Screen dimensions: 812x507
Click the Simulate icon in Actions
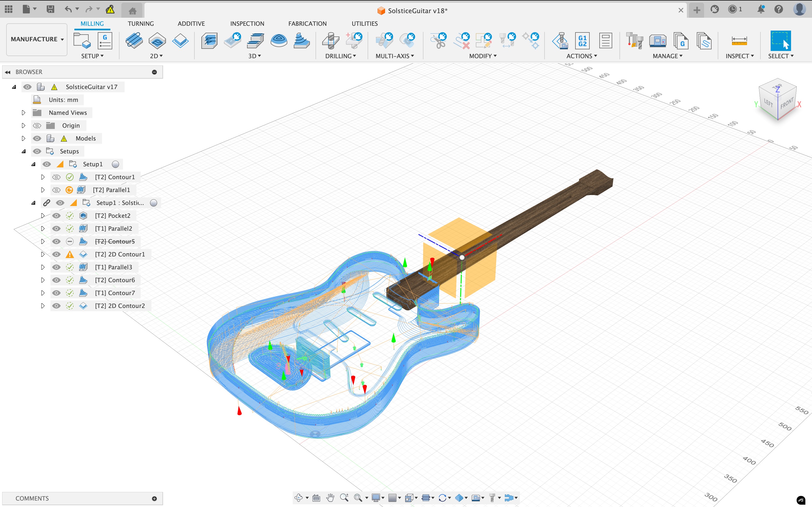coord(560,41)
